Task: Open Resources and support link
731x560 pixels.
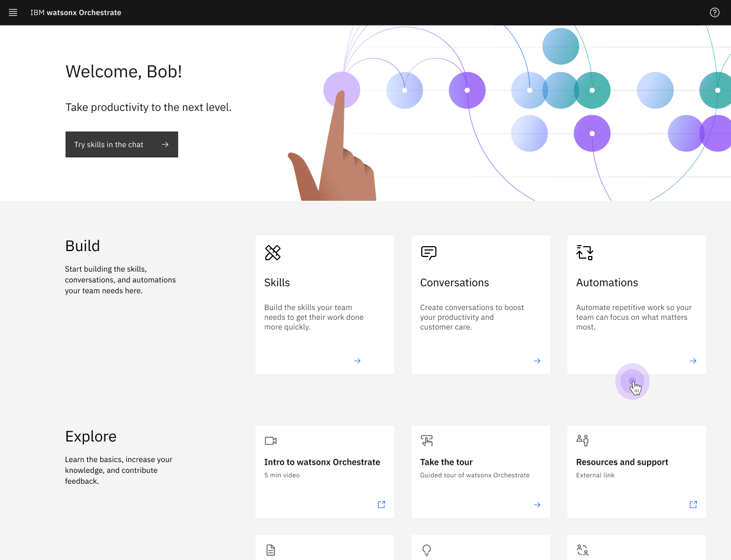Action: pos(622,462)
